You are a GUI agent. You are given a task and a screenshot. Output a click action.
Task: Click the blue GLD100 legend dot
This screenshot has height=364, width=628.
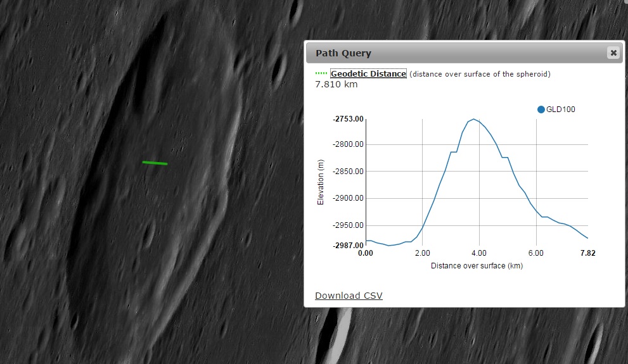pyautogui.click(x=541, y=110)
